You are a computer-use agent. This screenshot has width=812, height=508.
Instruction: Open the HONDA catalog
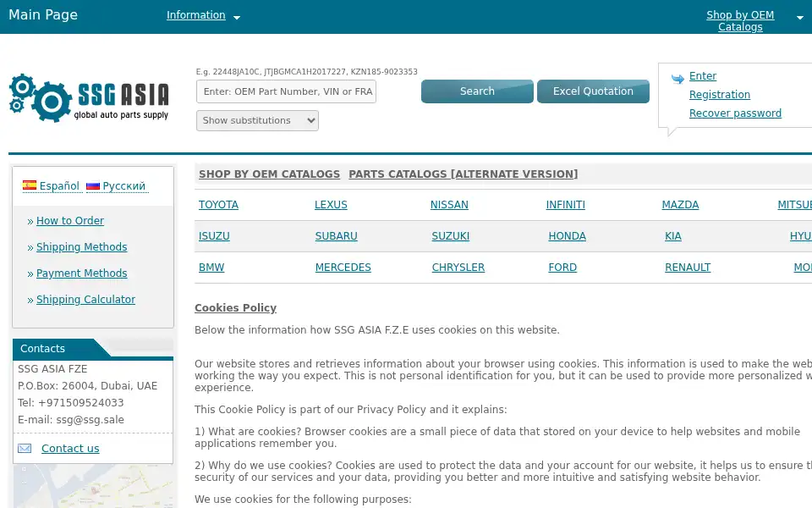click(x=567, y=236)
